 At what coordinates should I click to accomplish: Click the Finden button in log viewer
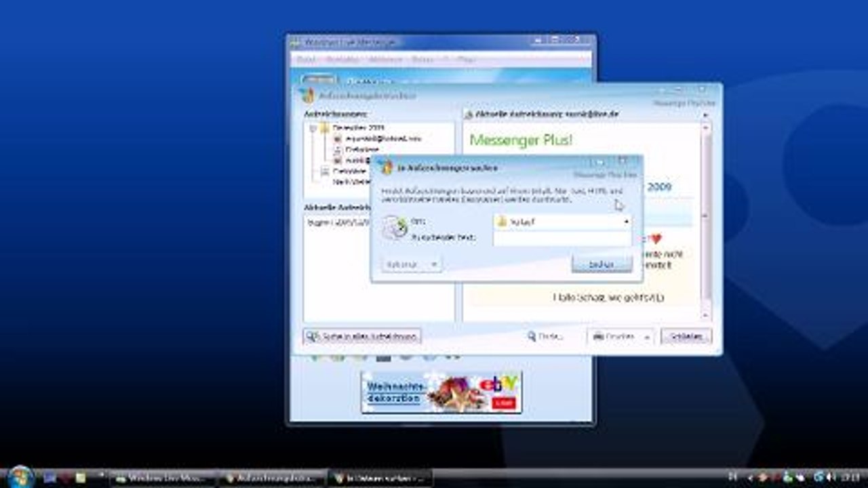(547, 336)
